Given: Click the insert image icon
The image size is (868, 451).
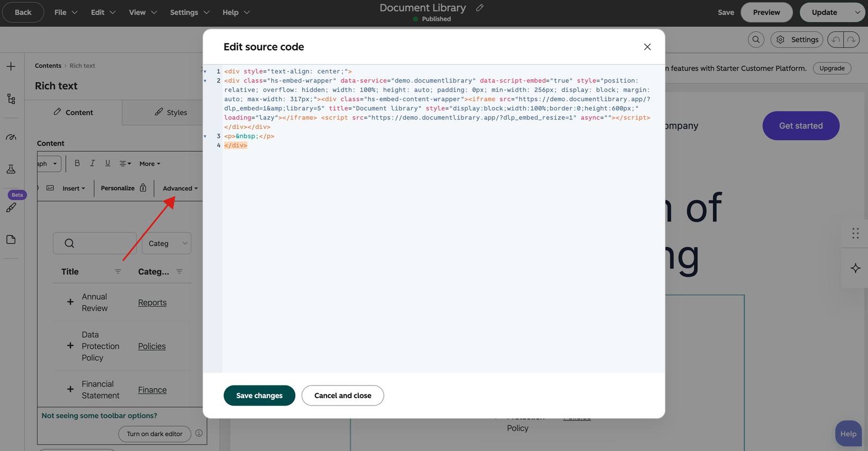Looking at the screenshot, I should click(50, 188).
